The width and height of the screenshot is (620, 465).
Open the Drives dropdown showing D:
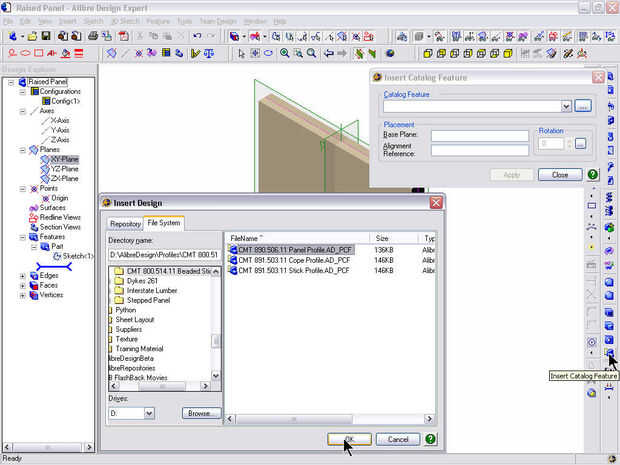coord(149,413)
